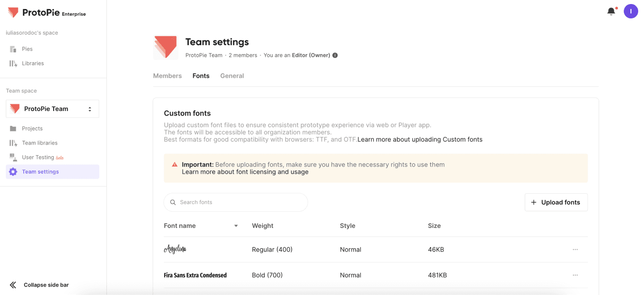Open the options menu for Fira Sans Extra Condensed

575,275
